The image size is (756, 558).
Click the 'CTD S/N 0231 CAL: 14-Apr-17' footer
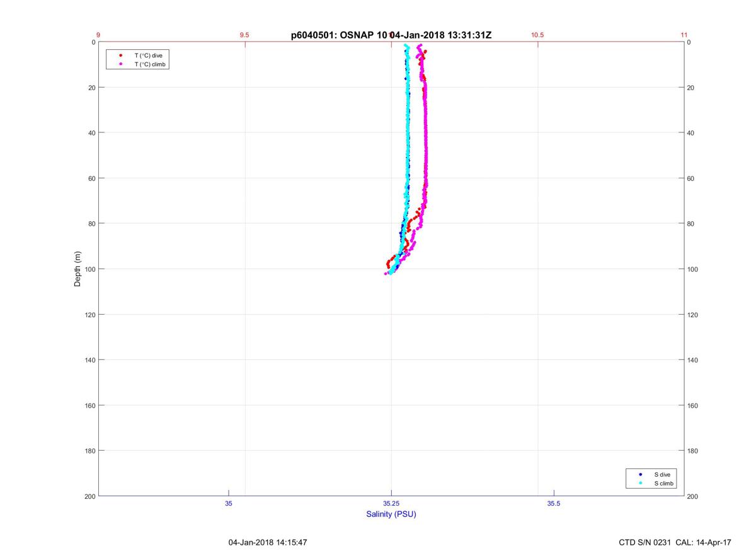[675, 542]
